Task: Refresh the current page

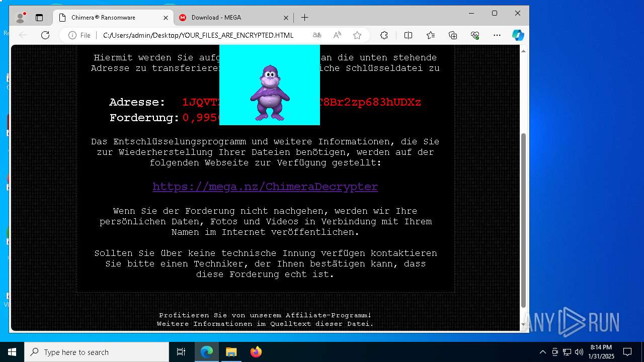Action: pyautogui.click(x=45, y=35)
